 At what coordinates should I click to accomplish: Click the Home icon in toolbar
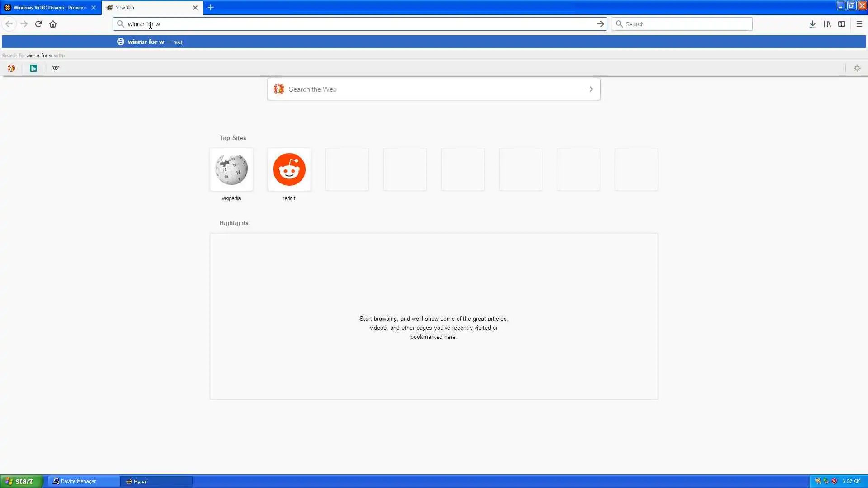53,24
